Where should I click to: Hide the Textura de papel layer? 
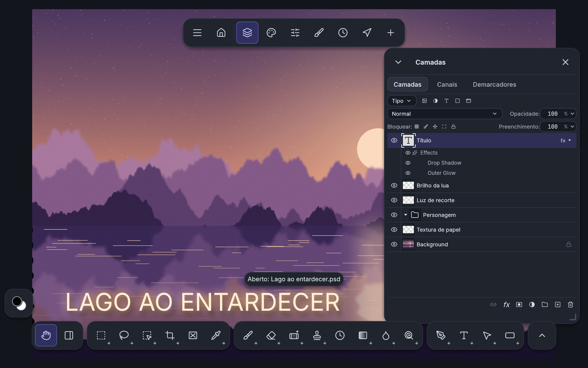coord(394,230)
